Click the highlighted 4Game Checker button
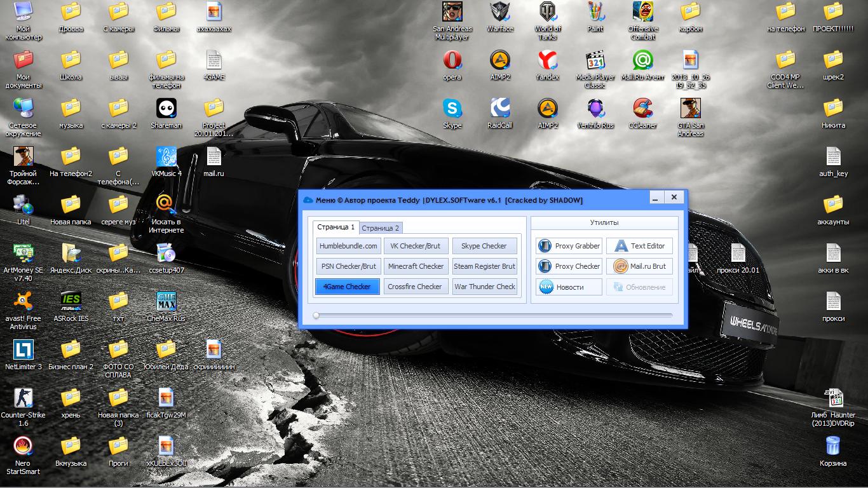868x488 pixels. point(348,287)
